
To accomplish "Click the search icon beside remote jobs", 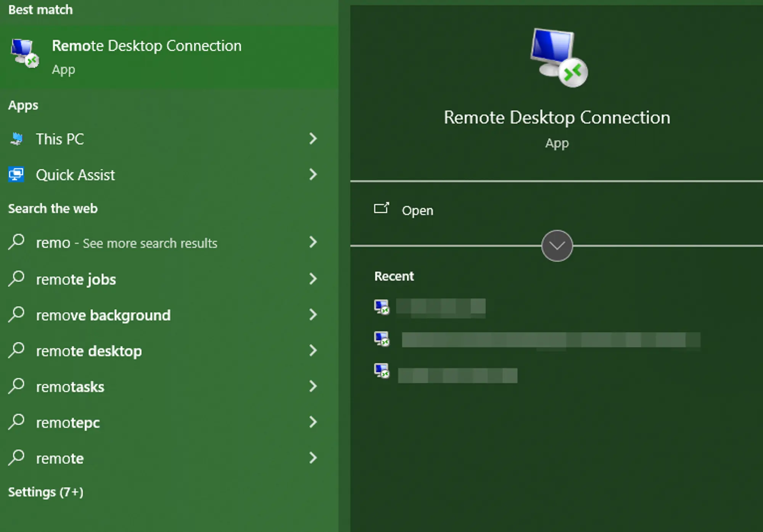I will pyautogui.click(x=17, y=279).
